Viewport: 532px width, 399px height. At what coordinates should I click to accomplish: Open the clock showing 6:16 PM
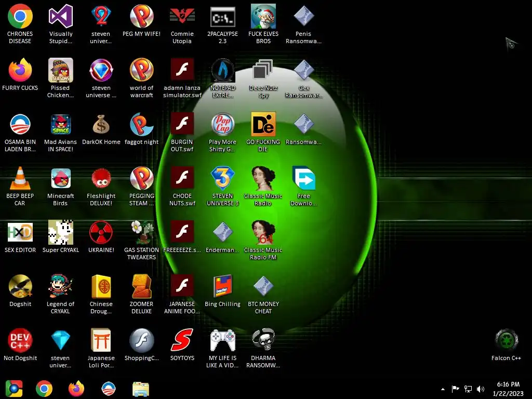click(508, 389)
